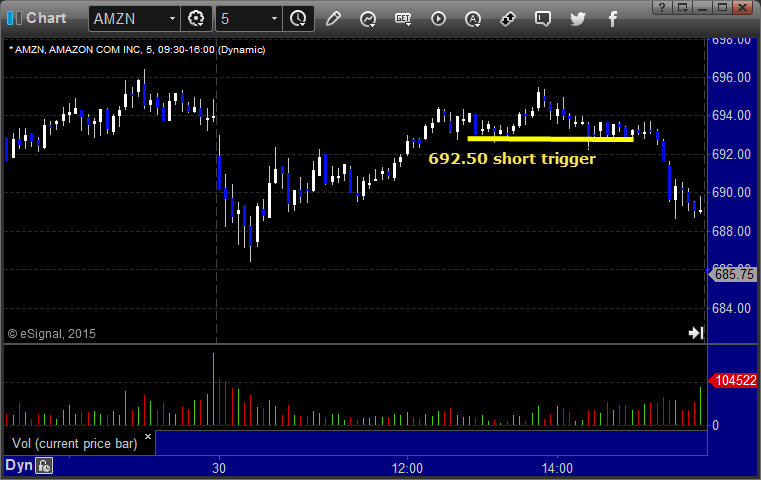Screen dimensions: 761x480
Task: Click the trade arrows icon
Action: click(x=508, y=19)
